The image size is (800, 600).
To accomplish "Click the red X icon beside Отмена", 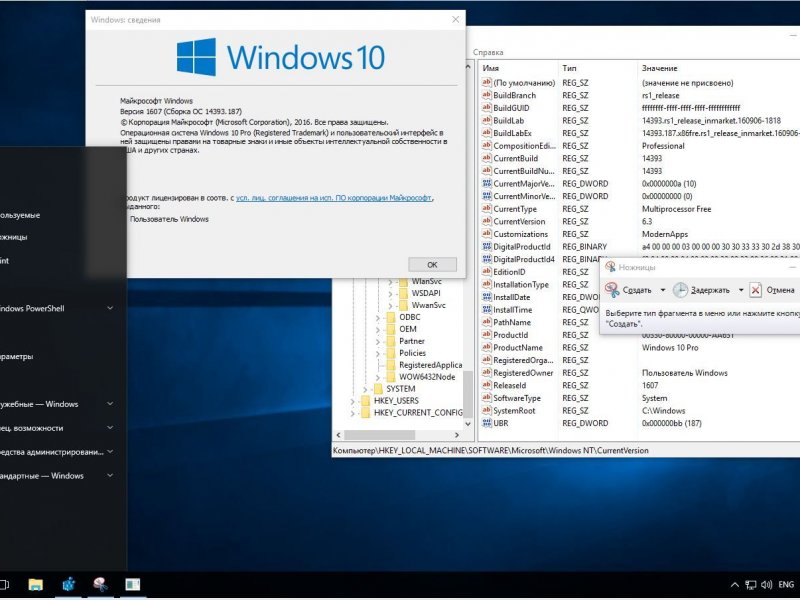I will 756,290.
